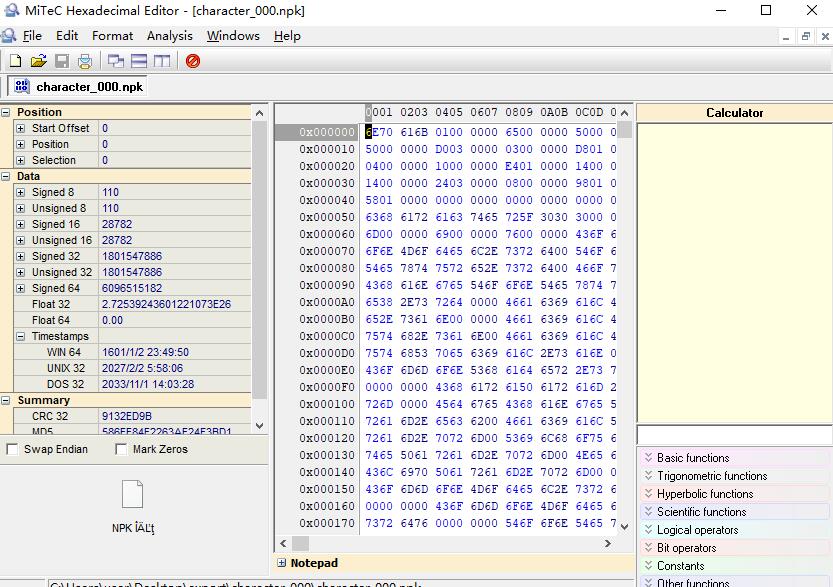Enable the Mark Zeros checkbox
Viewport: 833px width, 587px height.
point(121,449)
